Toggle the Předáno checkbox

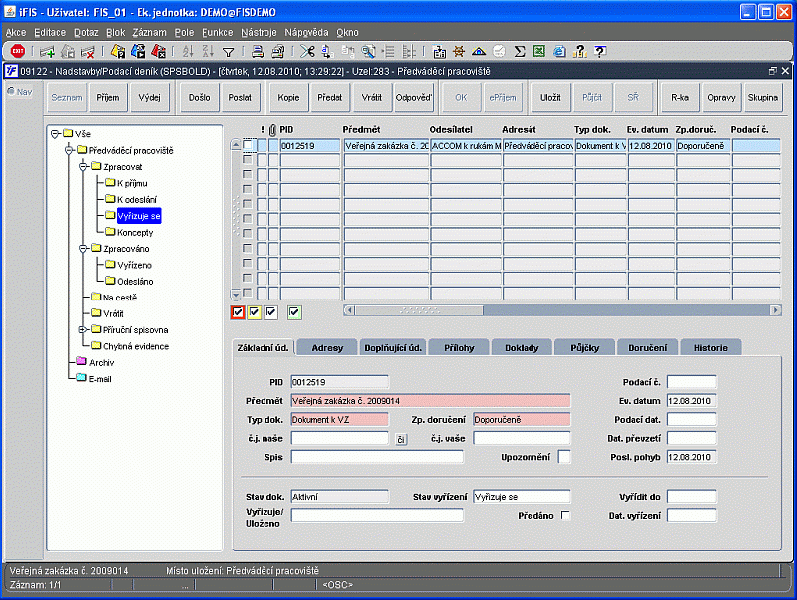(566, 516)
